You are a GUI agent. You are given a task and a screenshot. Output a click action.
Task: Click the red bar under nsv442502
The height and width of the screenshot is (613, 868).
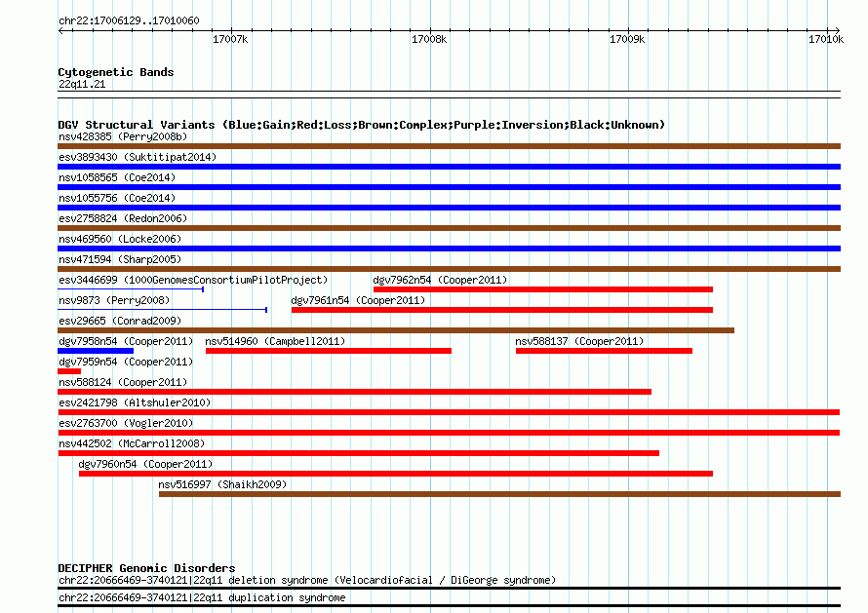pos(358,453)
